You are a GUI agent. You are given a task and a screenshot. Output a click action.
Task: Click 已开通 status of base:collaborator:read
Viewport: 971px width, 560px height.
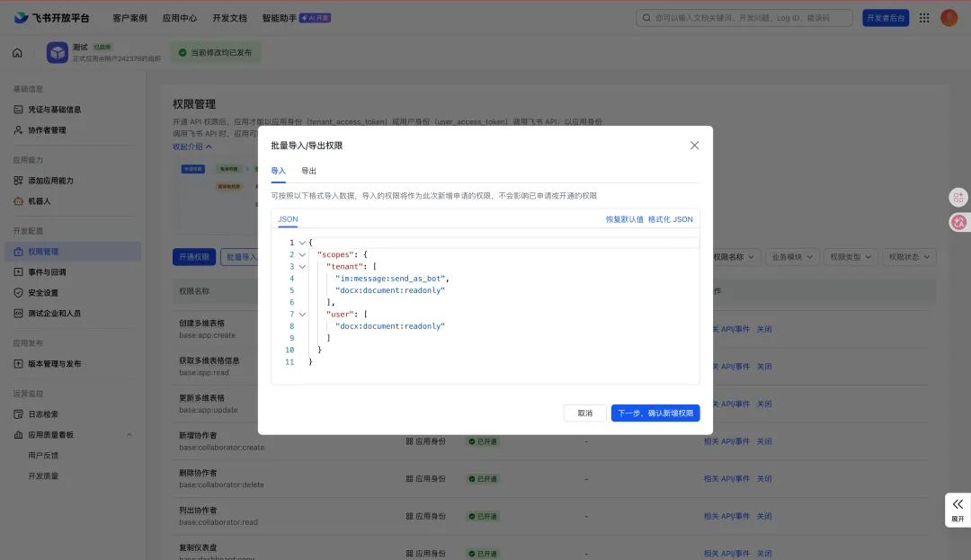(483, 516)
